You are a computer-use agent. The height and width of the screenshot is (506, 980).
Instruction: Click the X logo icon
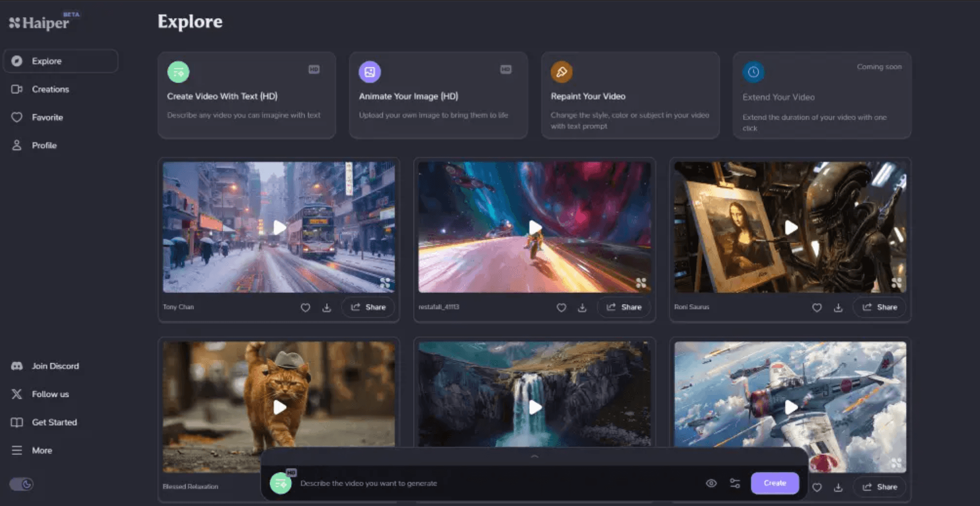click(17, 394)
